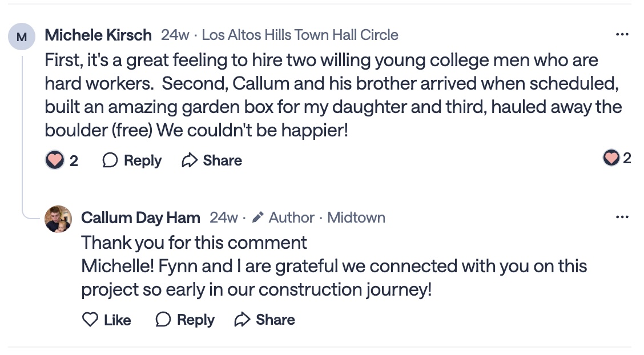Share Callum Day Ham's reply
Image resolution: width=644 pixels, height=355 pixels.
265,320
